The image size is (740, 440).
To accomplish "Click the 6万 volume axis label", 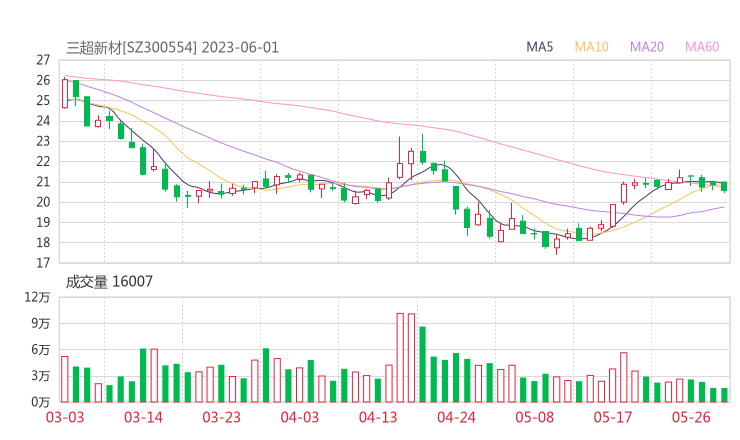I will (x=41, y=350).
